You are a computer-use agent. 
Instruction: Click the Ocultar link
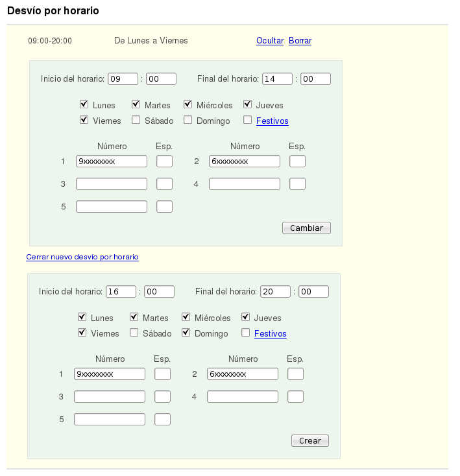[x=270, y=40]
